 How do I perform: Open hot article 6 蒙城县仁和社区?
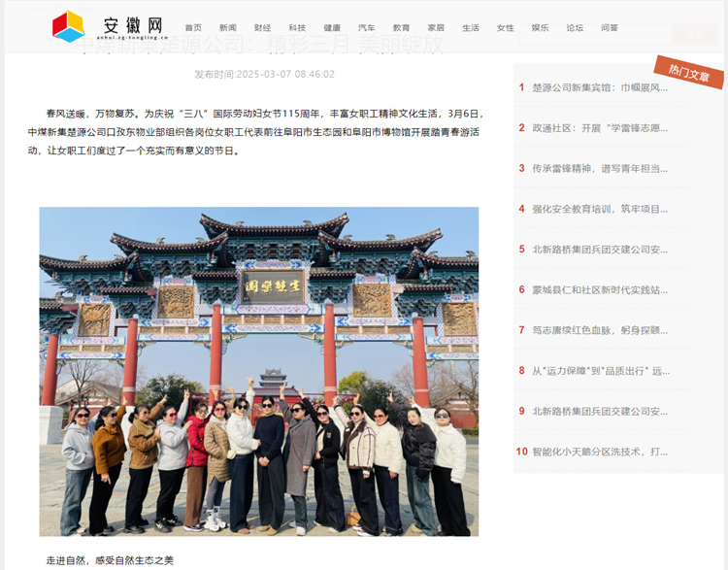600,290
